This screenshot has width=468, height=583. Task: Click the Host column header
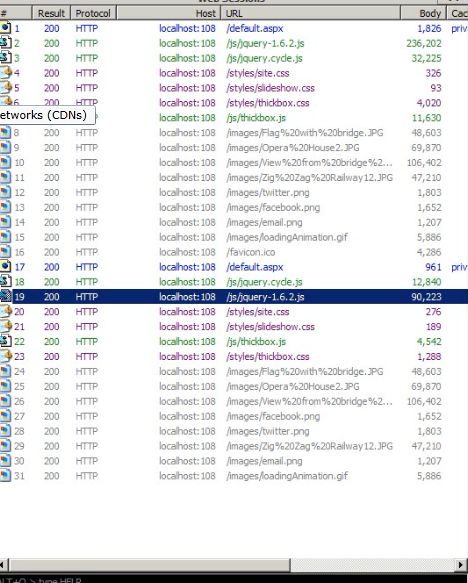[168, 13]
